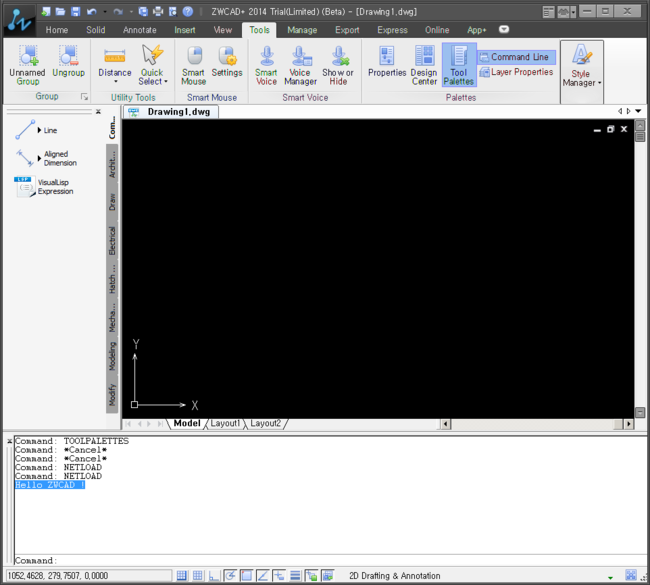Click the Print icon in title bar

click(x=158, y=12)
